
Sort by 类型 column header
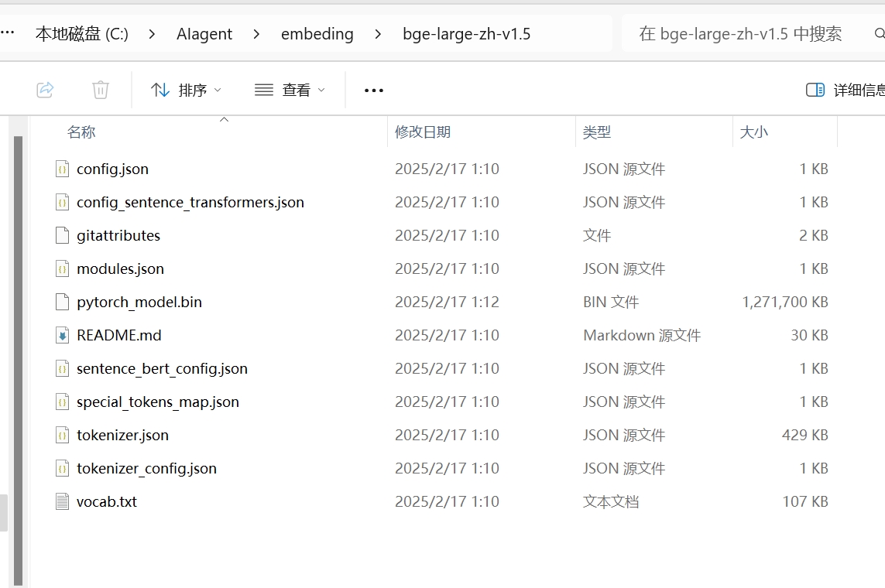[597, 132]
